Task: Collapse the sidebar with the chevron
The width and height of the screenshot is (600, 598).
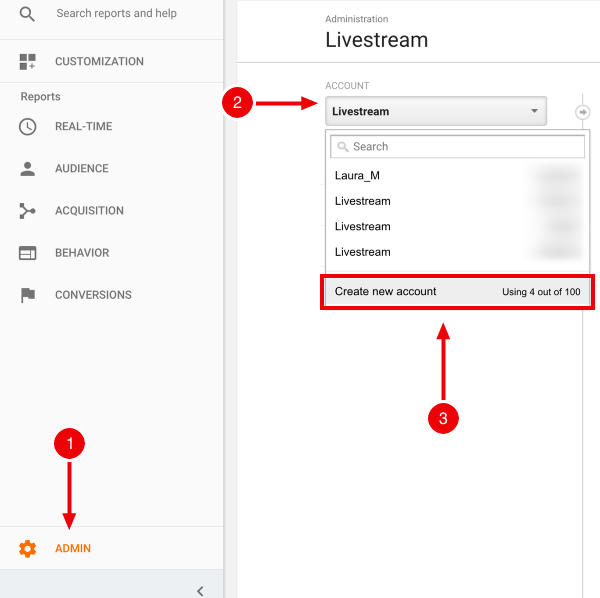Action: (x=200, y=591)
